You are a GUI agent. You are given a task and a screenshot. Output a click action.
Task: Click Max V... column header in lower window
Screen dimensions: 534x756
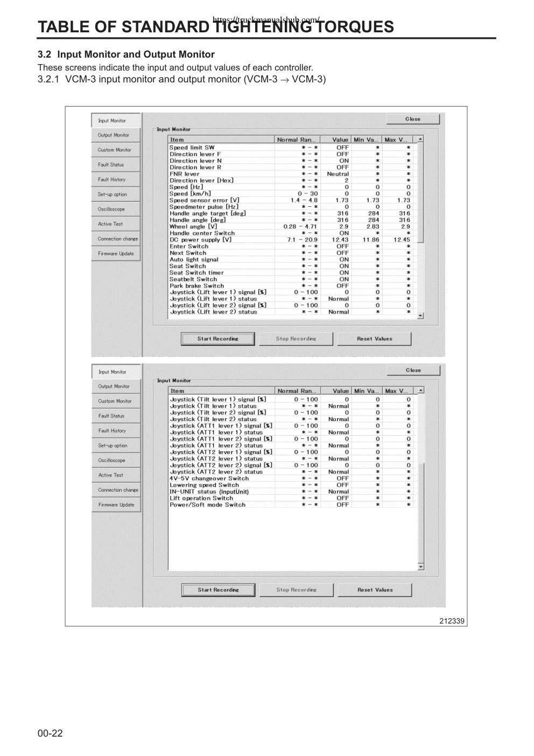pos(398,391)
